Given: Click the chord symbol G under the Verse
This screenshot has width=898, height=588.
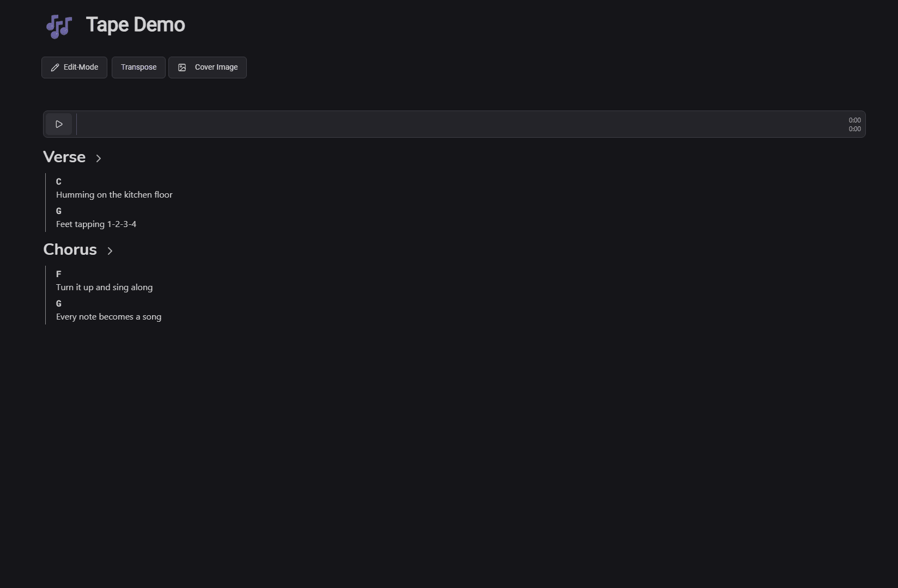Looking at the screenshot, I should point(58,211).
